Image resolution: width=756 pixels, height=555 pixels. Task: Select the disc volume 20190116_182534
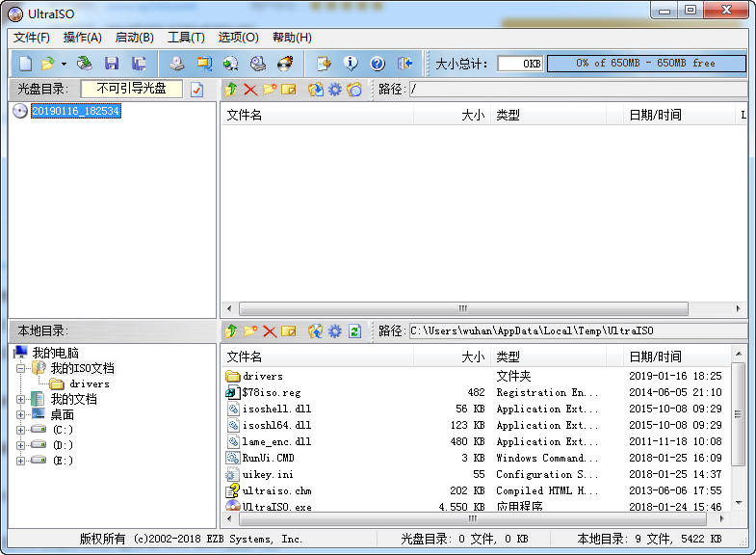pyautogui.click(x=76, y=111)
